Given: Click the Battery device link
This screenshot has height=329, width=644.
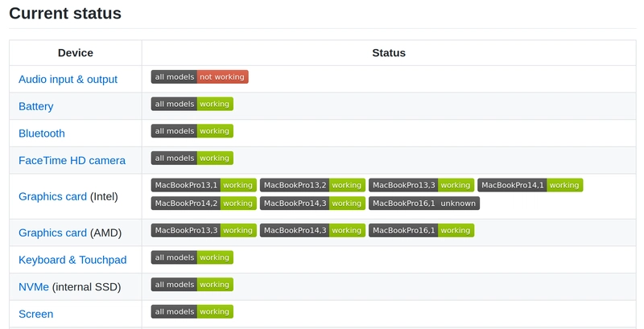Looking at the screenshot, I should pos(36,106).
